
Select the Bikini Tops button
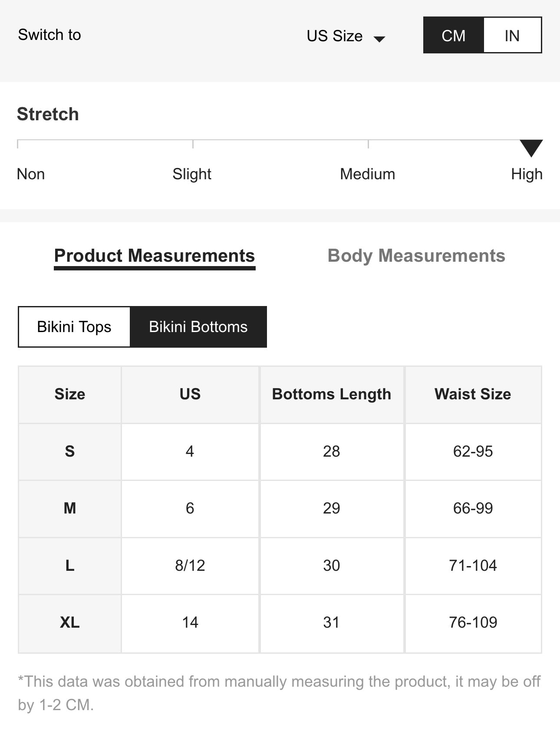tap(74, 327)
